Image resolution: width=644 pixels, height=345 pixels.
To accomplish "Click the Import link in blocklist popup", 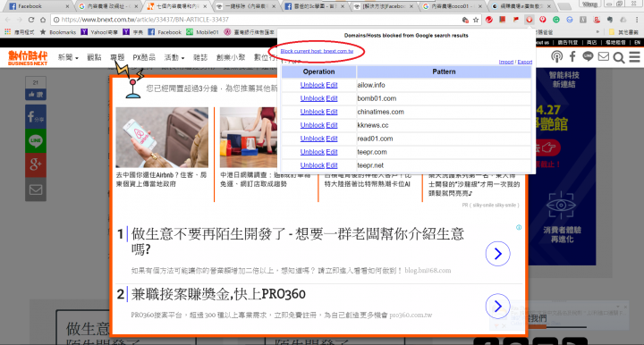I will click(506, 62).
